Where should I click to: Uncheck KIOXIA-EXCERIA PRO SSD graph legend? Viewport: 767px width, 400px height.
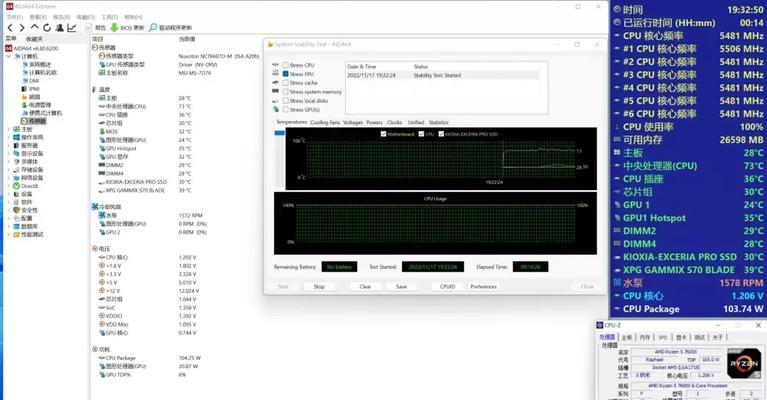click(441, 133)
